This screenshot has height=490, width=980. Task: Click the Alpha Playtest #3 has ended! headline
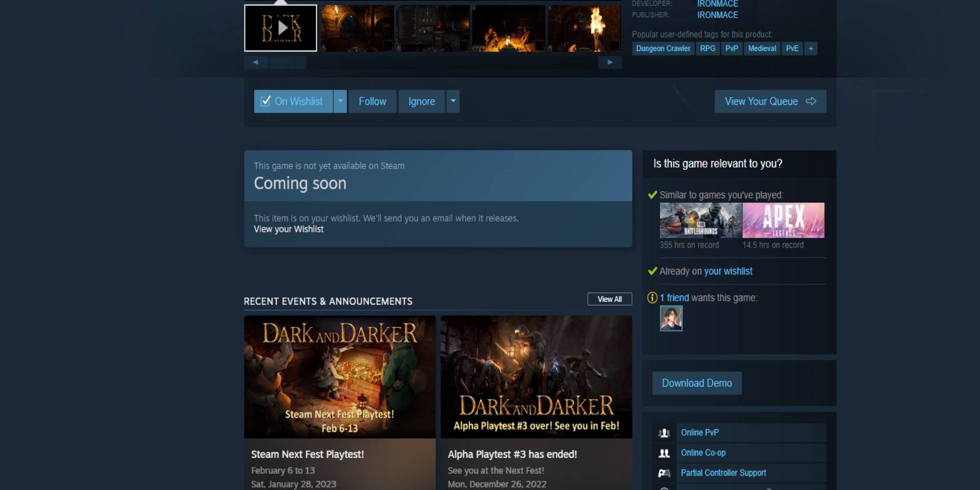pyautogui.click(x=513, y=454)
